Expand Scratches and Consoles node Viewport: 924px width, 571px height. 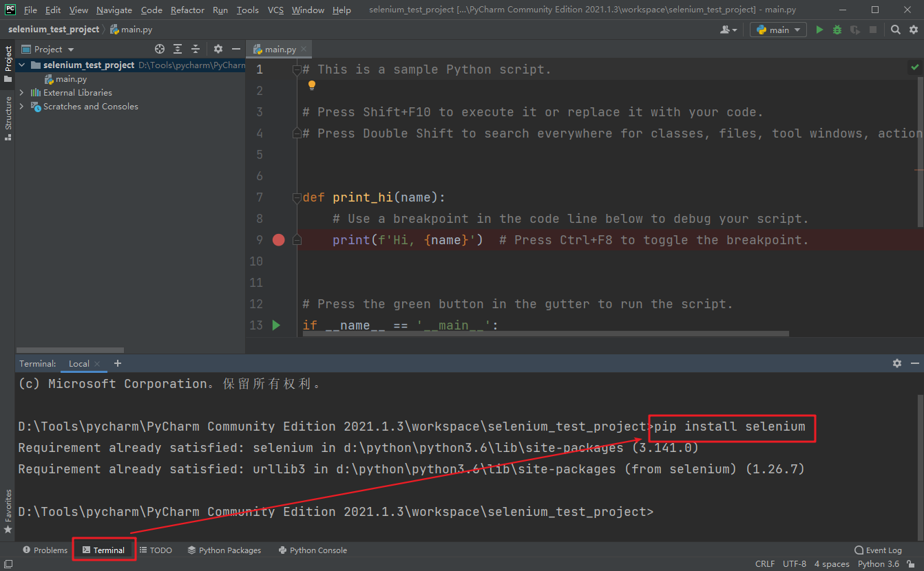22,107
